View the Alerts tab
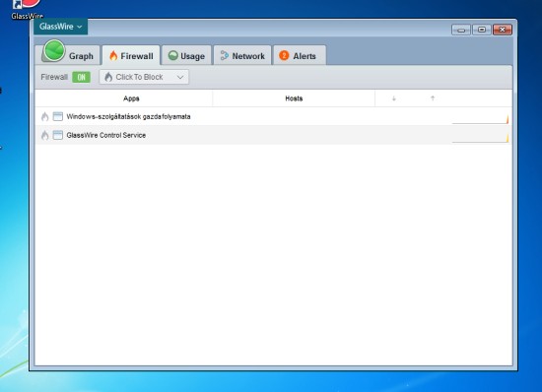The width and height of the screenshot is (542, 392). (300, 55)
